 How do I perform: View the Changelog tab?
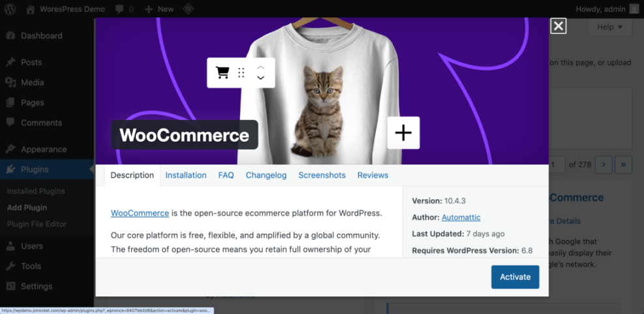[x=266, y=176]
